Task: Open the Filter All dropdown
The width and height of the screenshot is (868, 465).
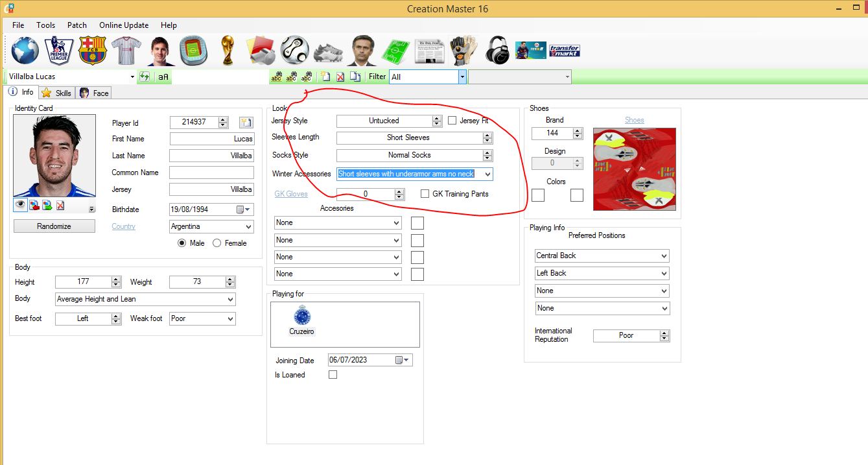Action: (x=462, y=77)
